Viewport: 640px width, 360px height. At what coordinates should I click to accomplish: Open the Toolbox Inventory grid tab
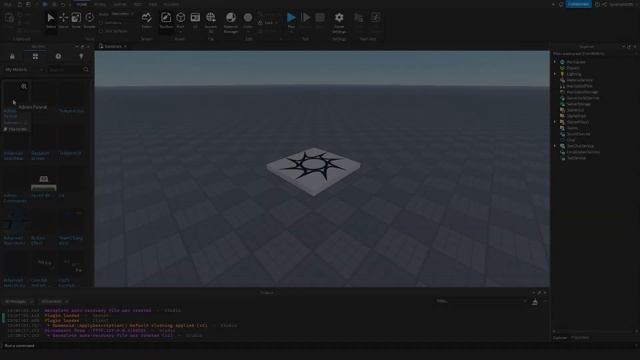pos(36,56)
